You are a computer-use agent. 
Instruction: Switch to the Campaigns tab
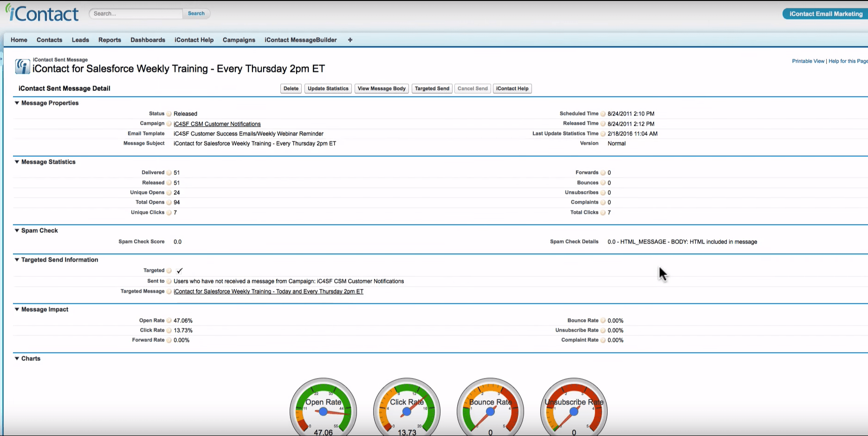tap(239, 40)
